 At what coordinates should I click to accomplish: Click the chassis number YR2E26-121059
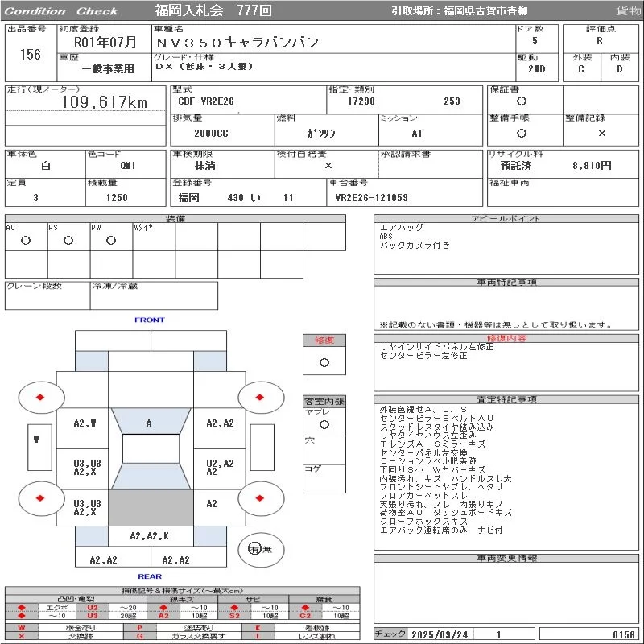pos(371,198)
